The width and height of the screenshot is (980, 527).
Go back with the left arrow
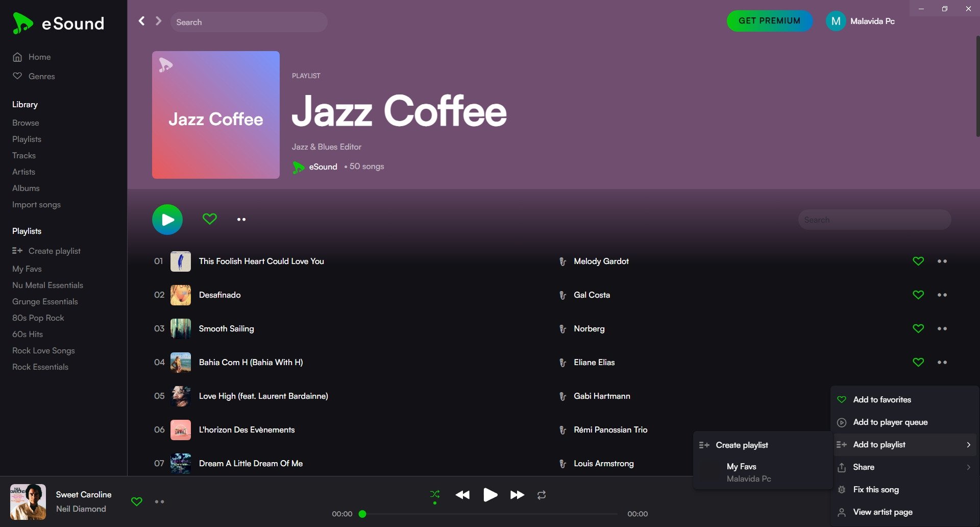(142, 21)
